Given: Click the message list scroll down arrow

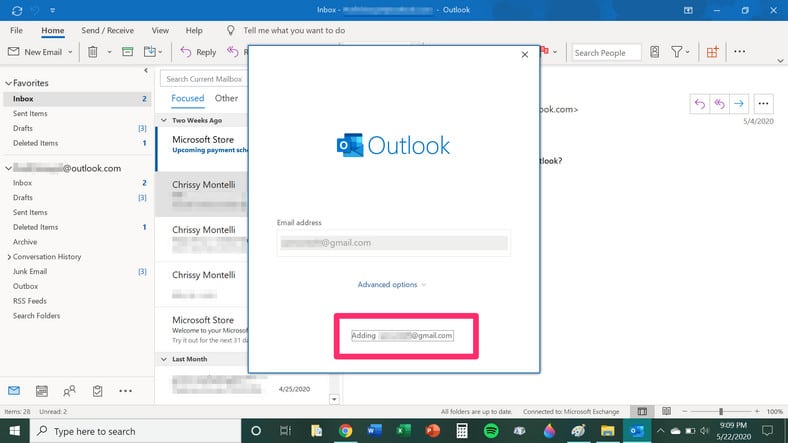Looking at the screenshot, I should pos(334,399).
